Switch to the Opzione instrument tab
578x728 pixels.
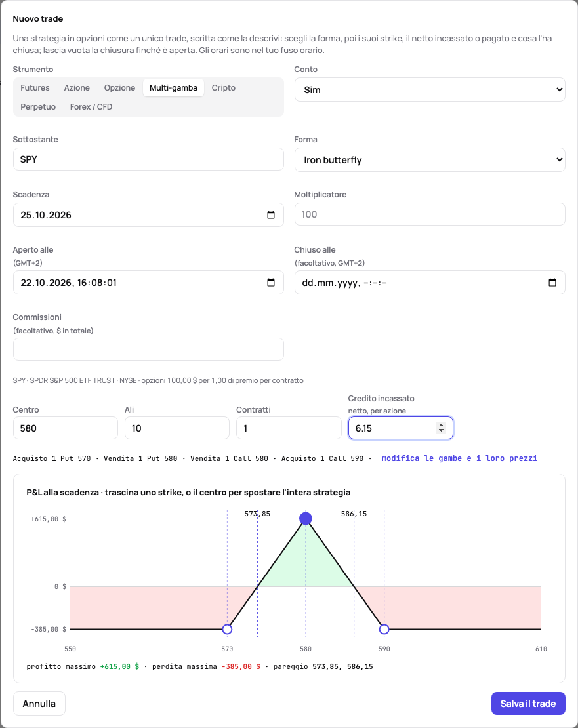pos(119,88)
